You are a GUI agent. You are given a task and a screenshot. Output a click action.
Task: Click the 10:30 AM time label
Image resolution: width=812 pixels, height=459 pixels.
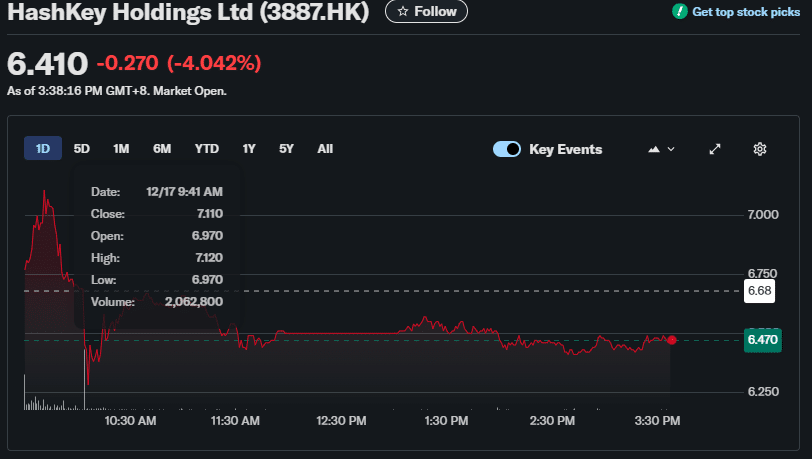pos(130,421)
